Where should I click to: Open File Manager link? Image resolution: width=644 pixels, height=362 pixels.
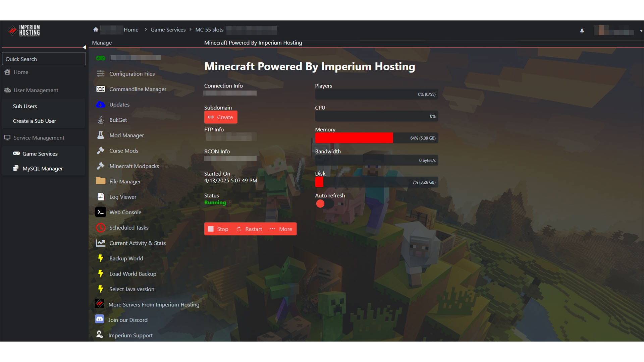click(x=125, y=181)
